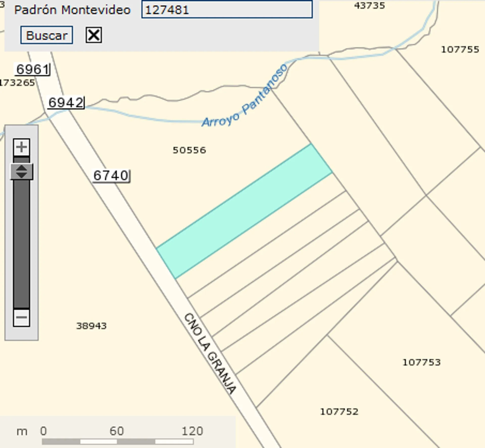
Task: Click door number label 6961
Action: (32, 69)
